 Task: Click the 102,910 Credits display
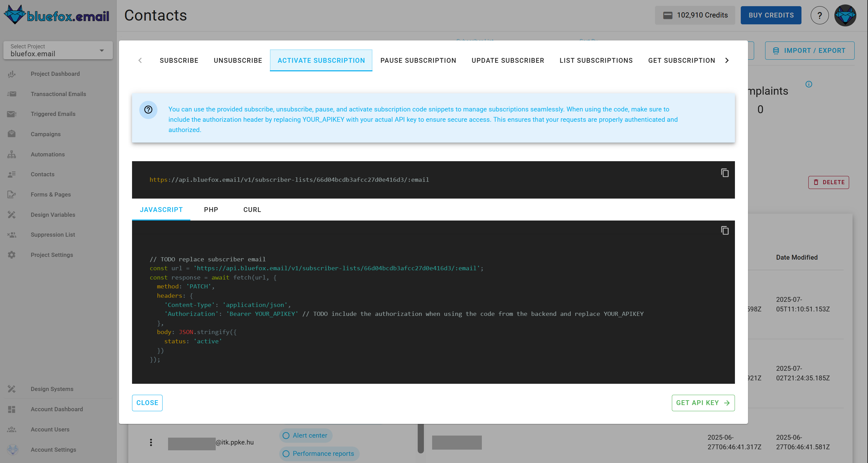(695, 15)
